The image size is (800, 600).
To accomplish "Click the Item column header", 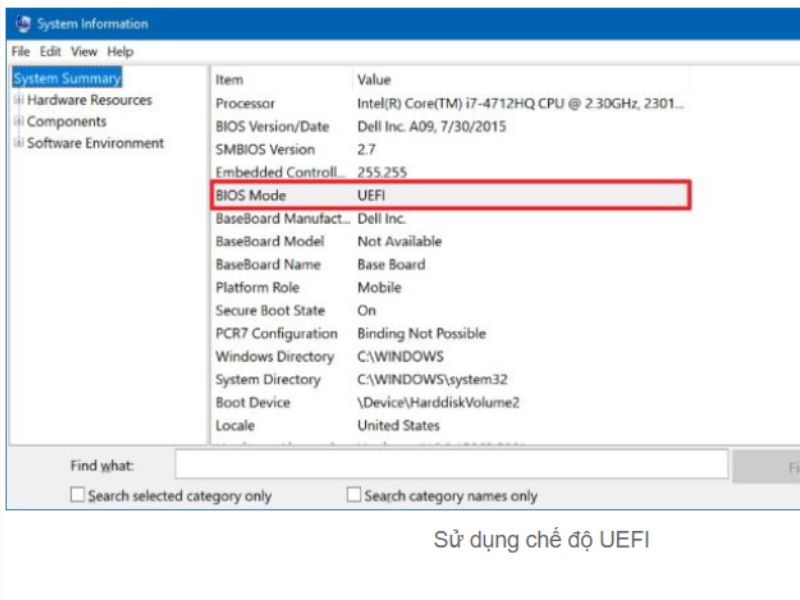I will point(282,80).
